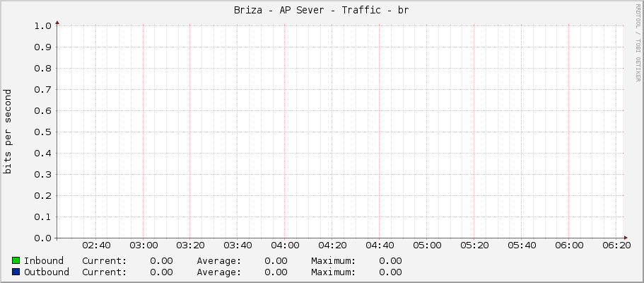The width and height of the screenshot is (644, 283).
Task: Click the Inbound Average 0.00 value
Action: tap(276, 261)
